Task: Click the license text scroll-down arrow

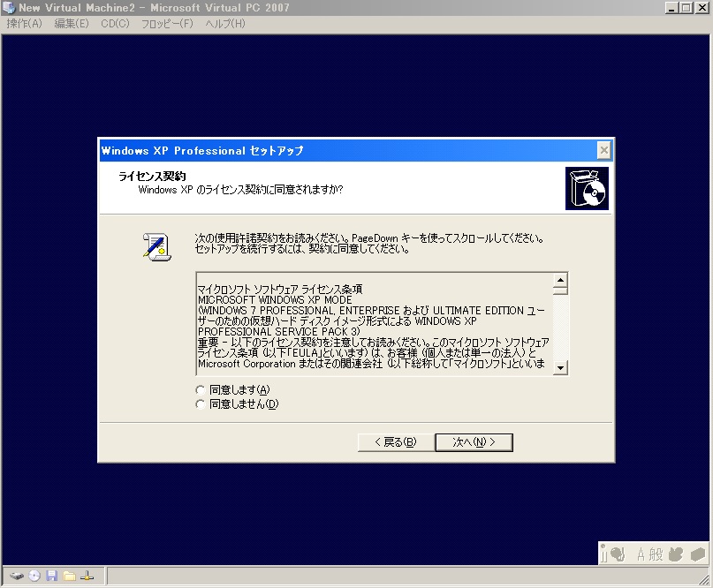Action: [x=560, y=367]
